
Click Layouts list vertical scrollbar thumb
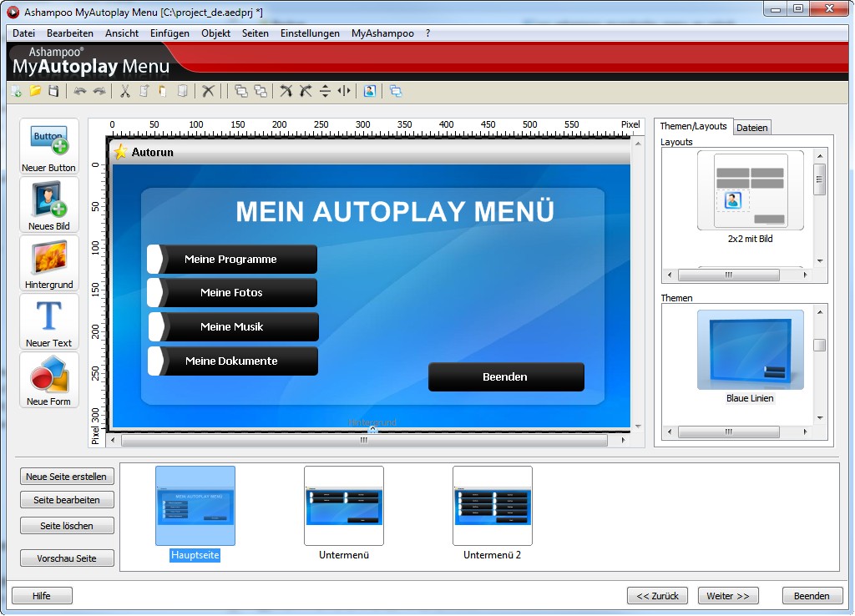click(820, 179)
